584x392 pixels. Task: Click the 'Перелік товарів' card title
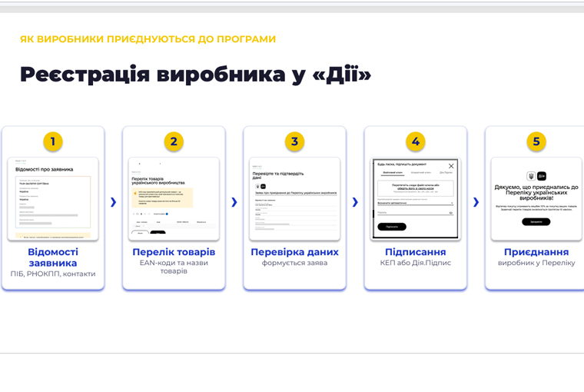click(x=174, y=252)
